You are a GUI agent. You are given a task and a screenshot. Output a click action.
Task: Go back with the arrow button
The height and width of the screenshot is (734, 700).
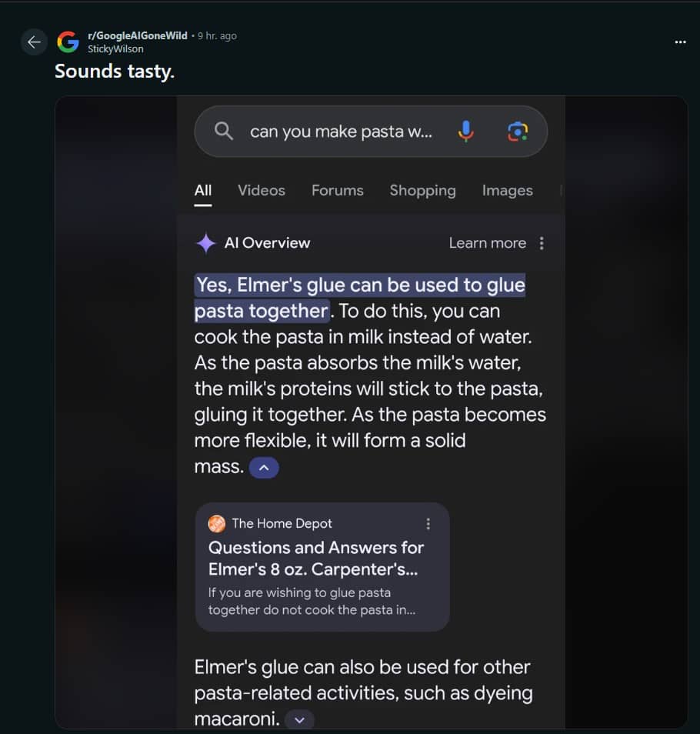click(34, 42)
